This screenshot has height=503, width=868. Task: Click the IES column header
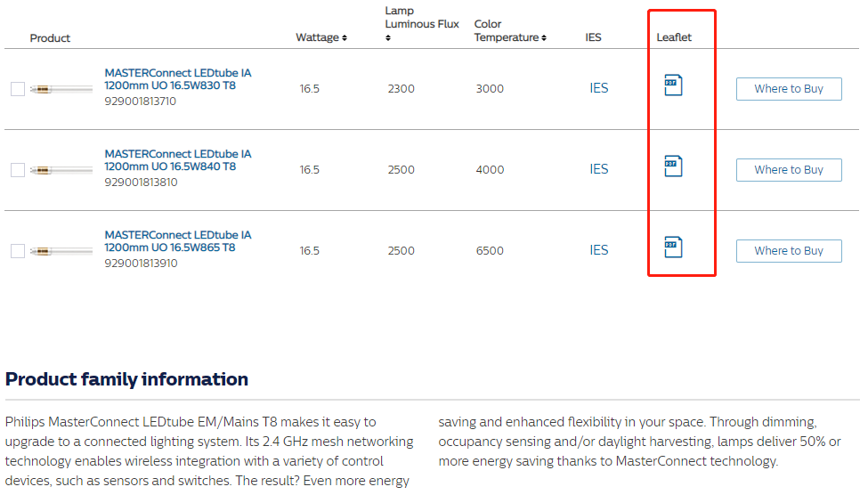coord(593,37)
